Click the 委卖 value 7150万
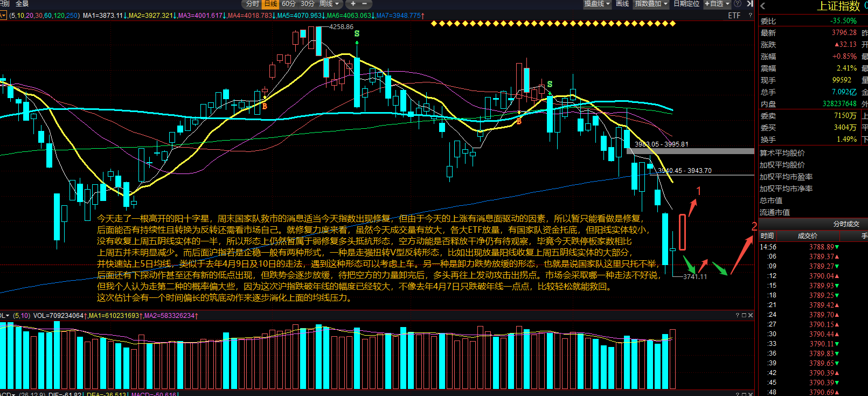868x396 pixels. pyautogui.click(x=845, y=116)
